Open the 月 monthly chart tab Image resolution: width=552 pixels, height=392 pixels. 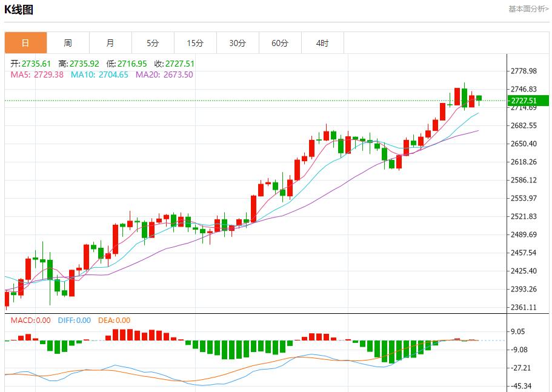click(x=110, y=43)
